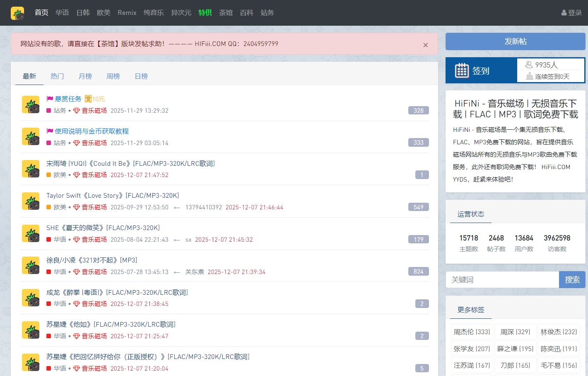Open the 茶馆 section from navigation
The height and width of the screenshot is (376, 588).
coord(226,13)
